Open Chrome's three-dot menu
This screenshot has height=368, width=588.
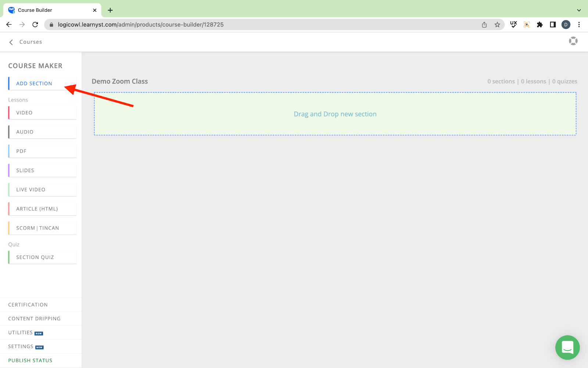579,25
